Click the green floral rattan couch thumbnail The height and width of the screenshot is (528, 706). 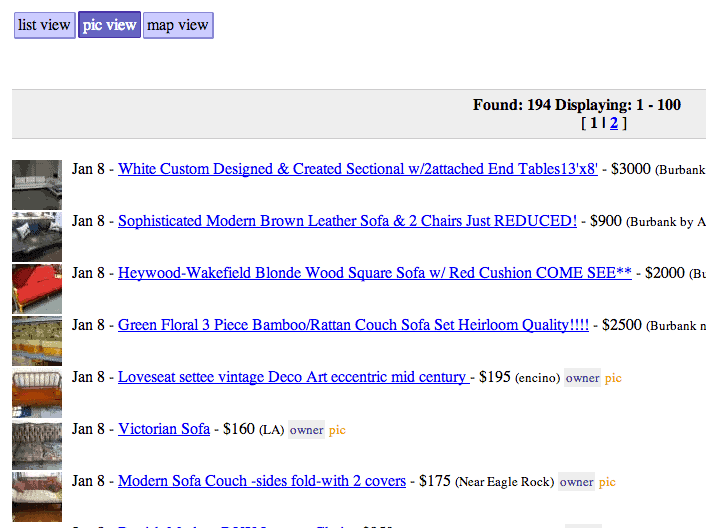pos(37,341)
